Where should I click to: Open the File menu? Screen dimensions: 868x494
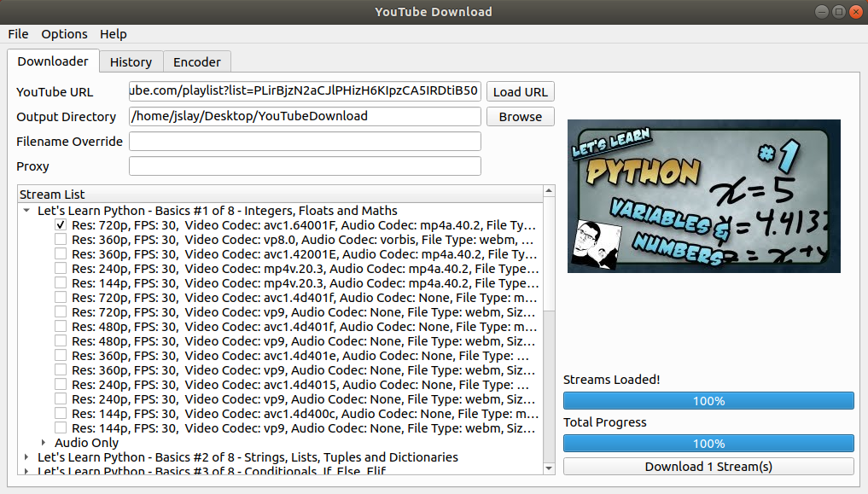click(x=17, y=34)
